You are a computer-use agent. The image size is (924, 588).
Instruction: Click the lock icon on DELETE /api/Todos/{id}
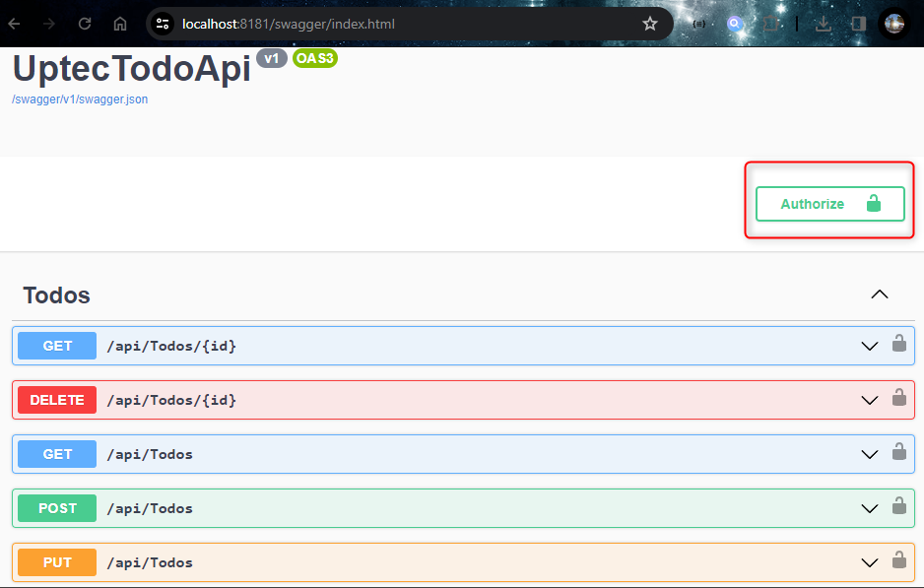click(898, 398)
